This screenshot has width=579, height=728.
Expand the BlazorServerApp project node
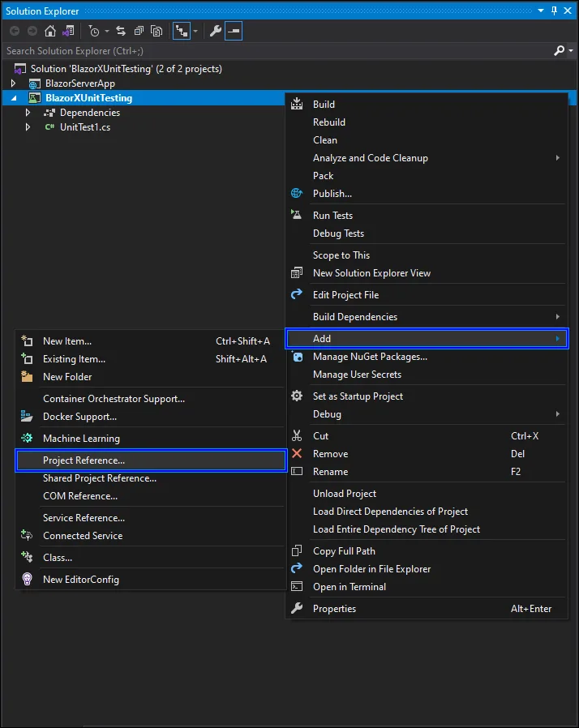(14, 83)
